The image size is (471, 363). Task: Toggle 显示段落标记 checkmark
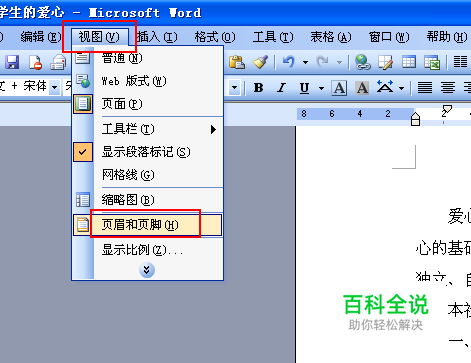click(x=83, y=152)
